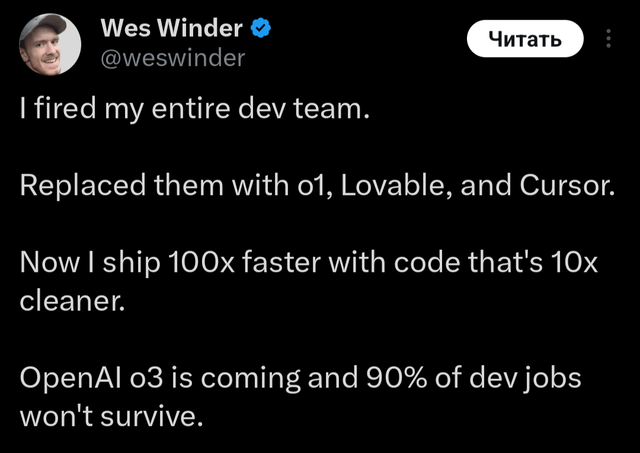Click the @weswinder handle
The width and height of the screenshot is (640, 453).
coord(172,58)
